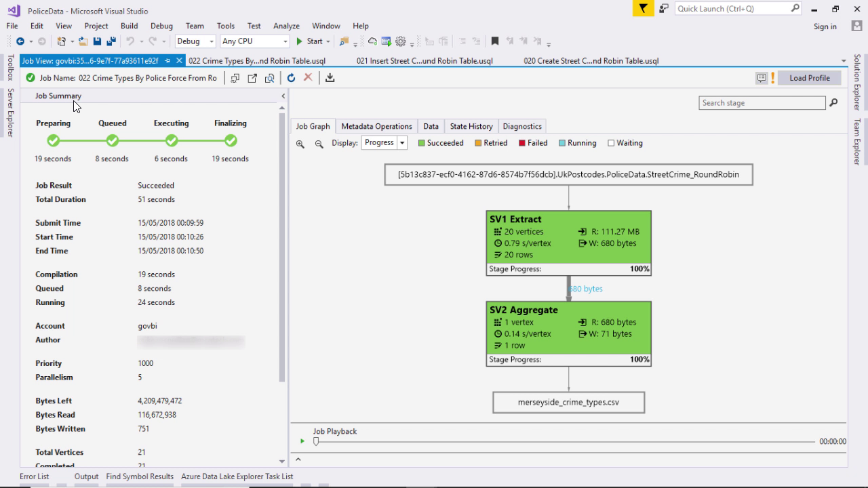Click the red cancel job icon
868x488 pixels.
tap(308, 78)
